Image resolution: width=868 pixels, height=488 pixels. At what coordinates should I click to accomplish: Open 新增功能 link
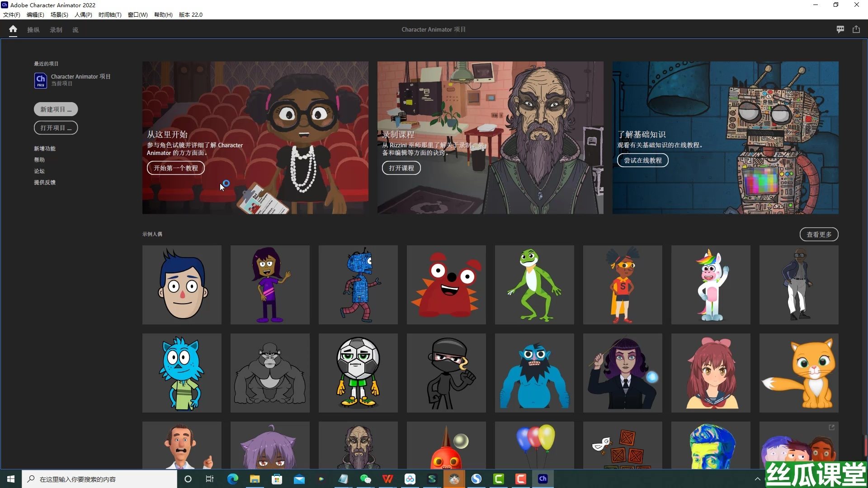[45, 149]
